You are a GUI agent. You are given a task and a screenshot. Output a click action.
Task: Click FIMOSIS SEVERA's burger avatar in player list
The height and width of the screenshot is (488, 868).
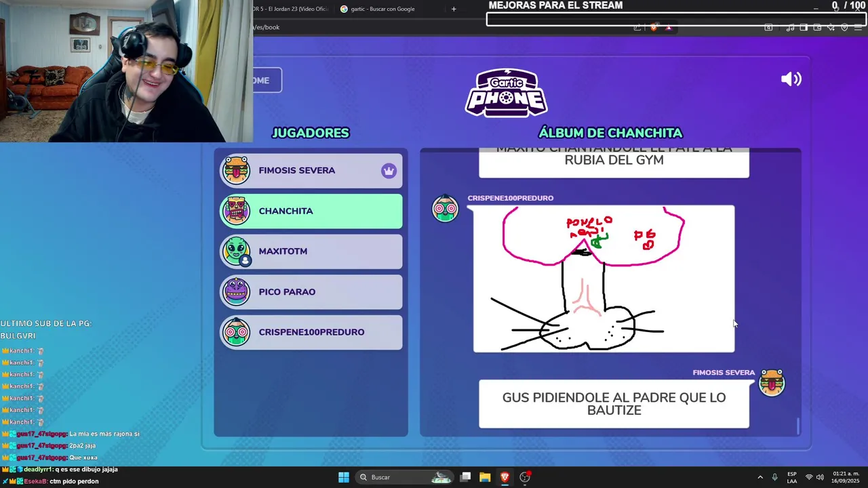pyautogui.click(x=236, y=170)
